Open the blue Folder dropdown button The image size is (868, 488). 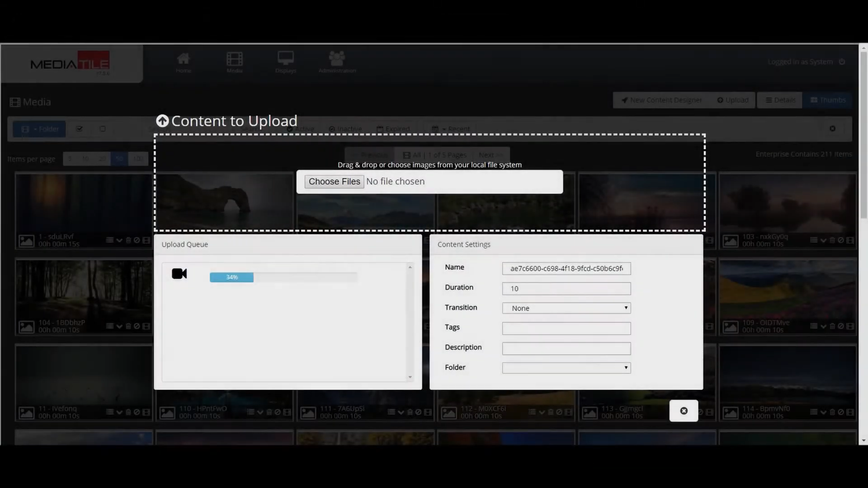tap(39, 129)
